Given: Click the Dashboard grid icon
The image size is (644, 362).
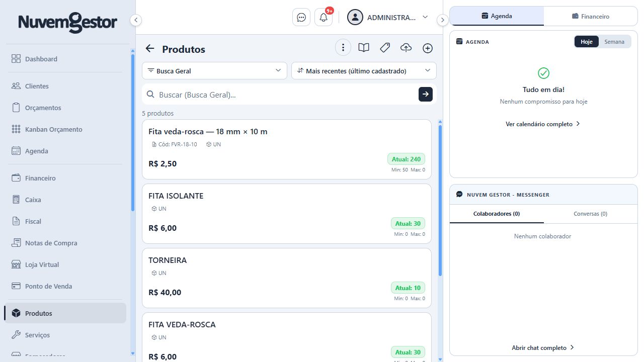Looking at the screenshot, I should [16, 59].
